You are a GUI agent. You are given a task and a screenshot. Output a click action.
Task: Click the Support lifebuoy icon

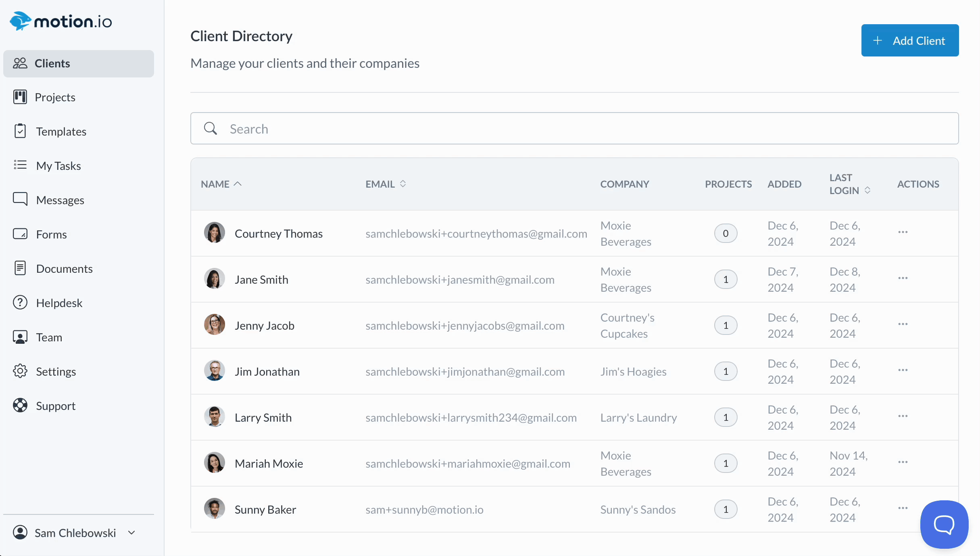20,405
